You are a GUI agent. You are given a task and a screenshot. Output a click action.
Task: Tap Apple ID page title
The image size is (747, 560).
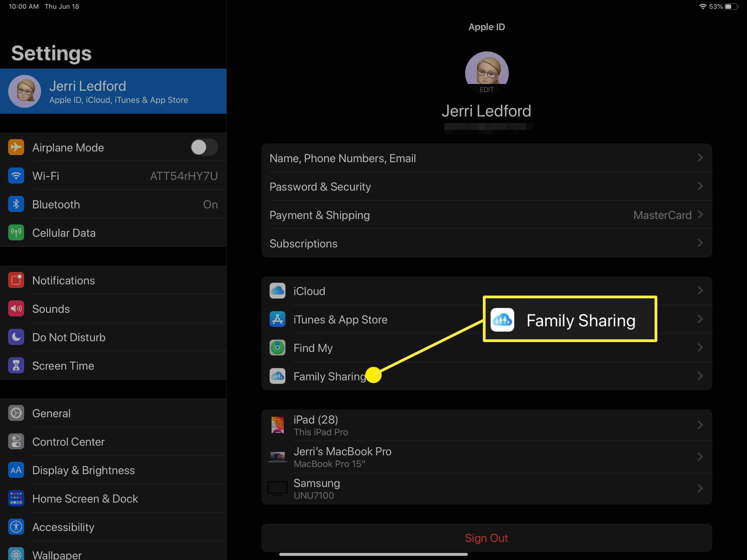[487, 27]
